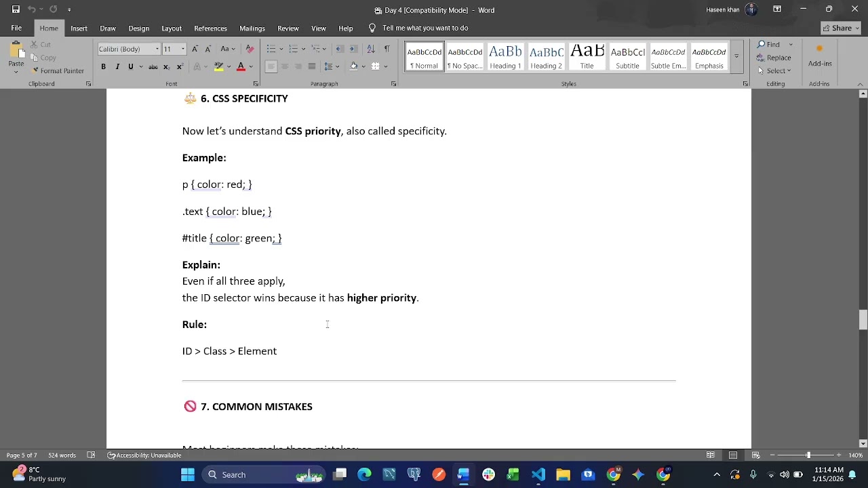Apply numbered list
868x488 pixels.
pos(293,49)
